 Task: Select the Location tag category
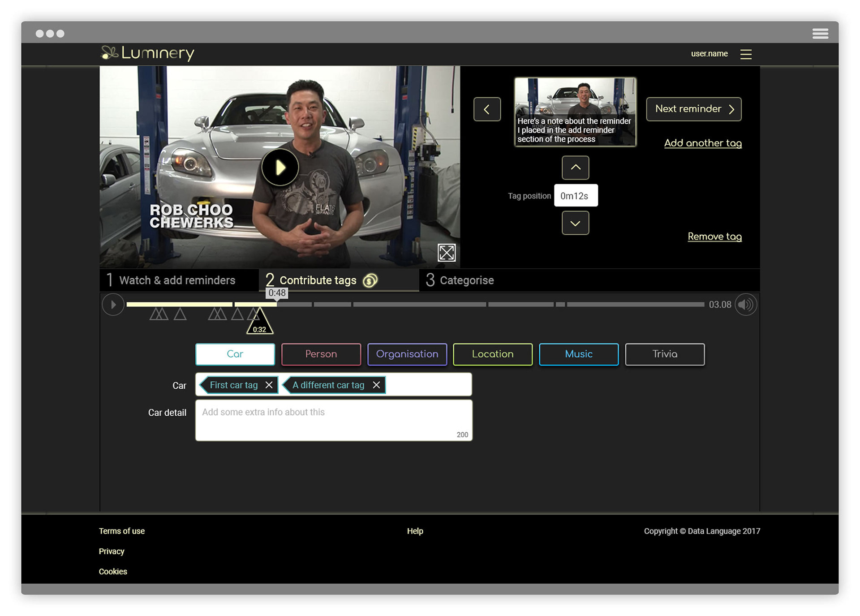tap(493, 354)
